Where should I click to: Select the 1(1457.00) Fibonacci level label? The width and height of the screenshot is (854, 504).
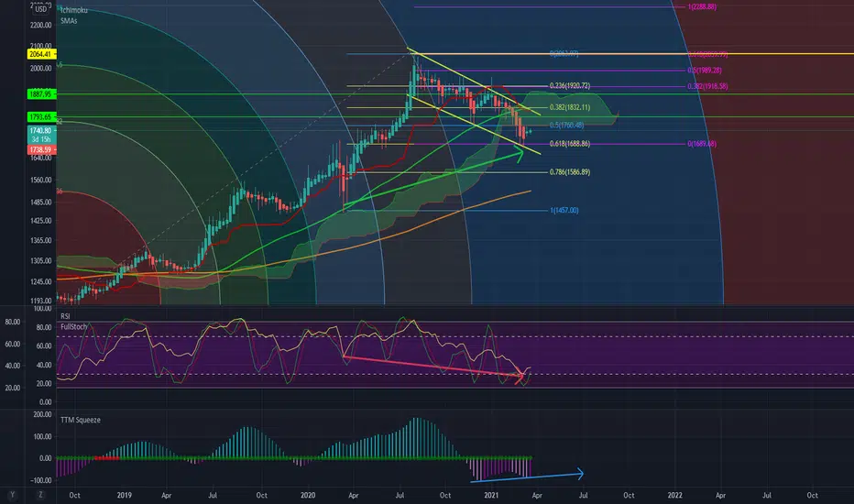[x=564, y=211]
